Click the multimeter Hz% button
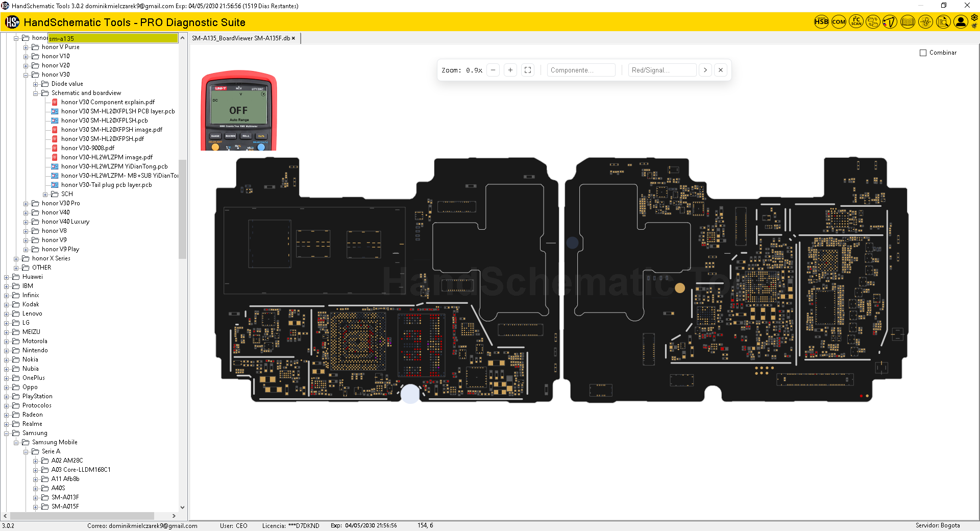The width and height of the screenshot is (980, 531). [261, 136]
